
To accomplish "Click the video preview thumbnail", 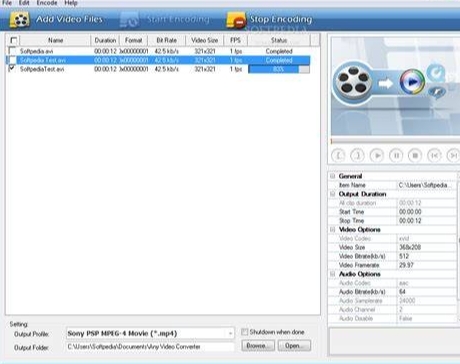I will point(395,86).
